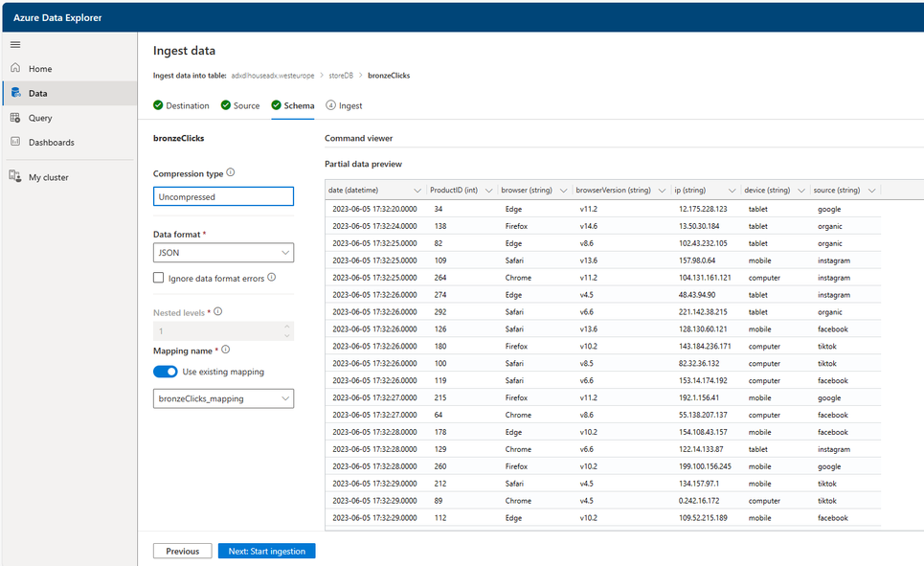Image resolution: width=924 pixels, height=566 pixels.
Task: Open the Data format JSON dropdown
Action: (223, 252)
